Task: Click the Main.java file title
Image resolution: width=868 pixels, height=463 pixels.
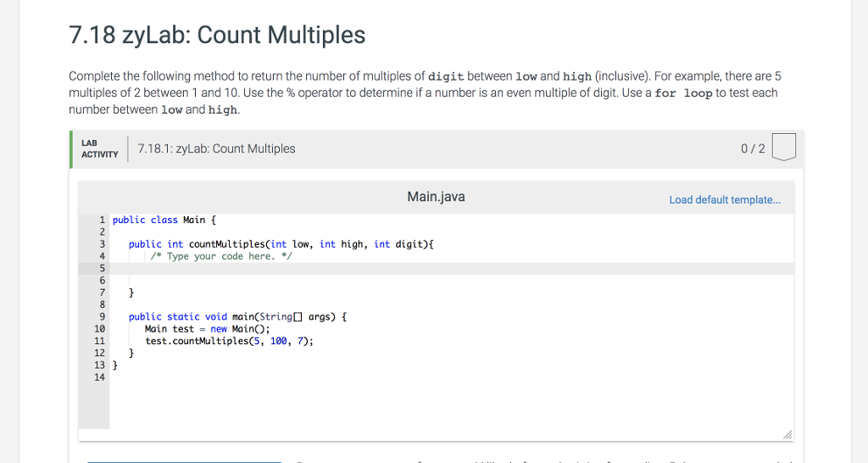Action: click(437, 197)
